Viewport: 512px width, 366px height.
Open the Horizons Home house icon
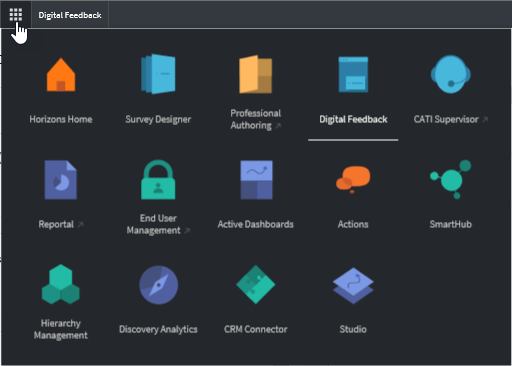tap(61, 75)
